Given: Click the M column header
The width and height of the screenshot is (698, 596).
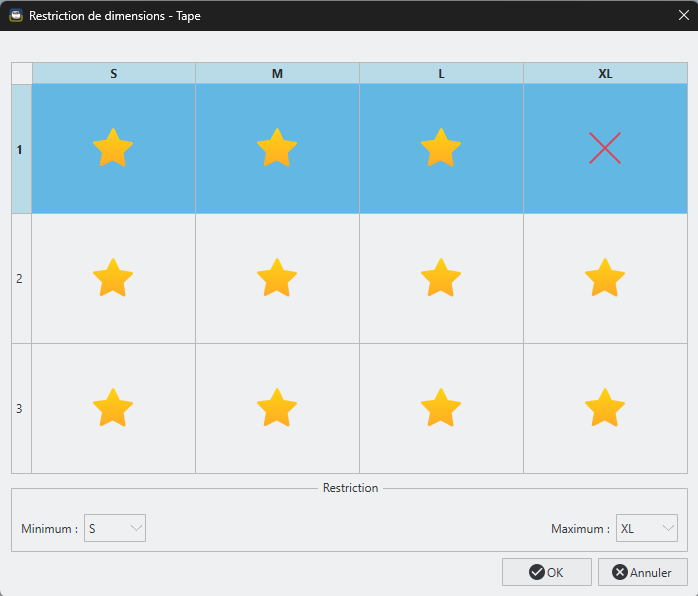Looking at the screenshot, I should [277, 74].
